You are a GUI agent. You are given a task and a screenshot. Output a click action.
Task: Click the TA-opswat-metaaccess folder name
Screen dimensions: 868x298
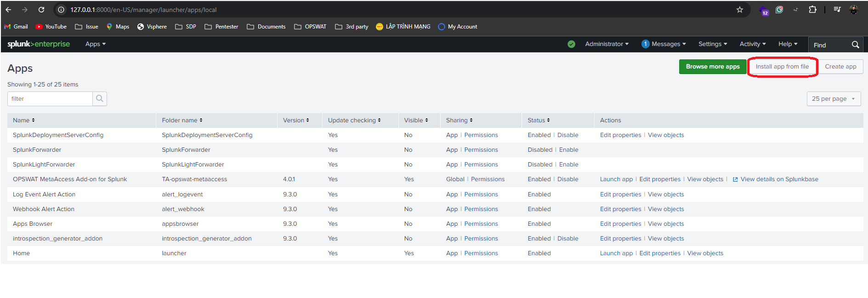(194, 179)
